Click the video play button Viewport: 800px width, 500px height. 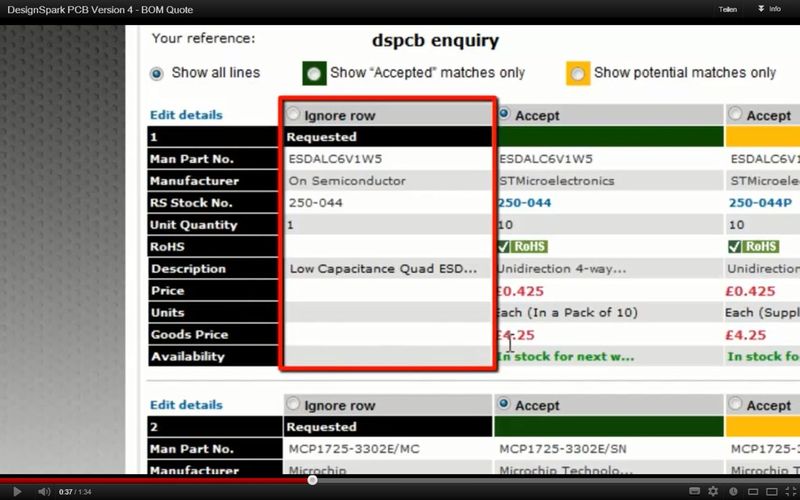pyautogui.click(x=17, y=491)
